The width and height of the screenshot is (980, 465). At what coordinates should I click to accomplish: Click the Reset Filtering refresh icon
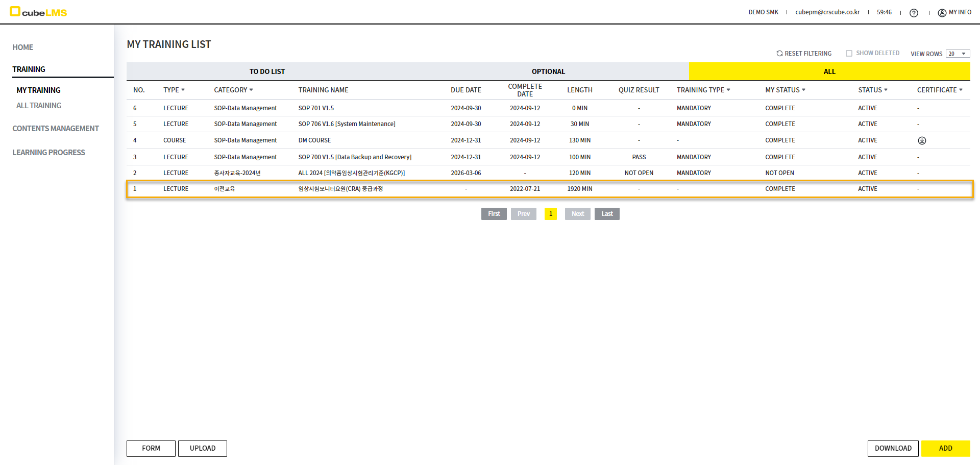pyautogui.click(x=779, y=53)
